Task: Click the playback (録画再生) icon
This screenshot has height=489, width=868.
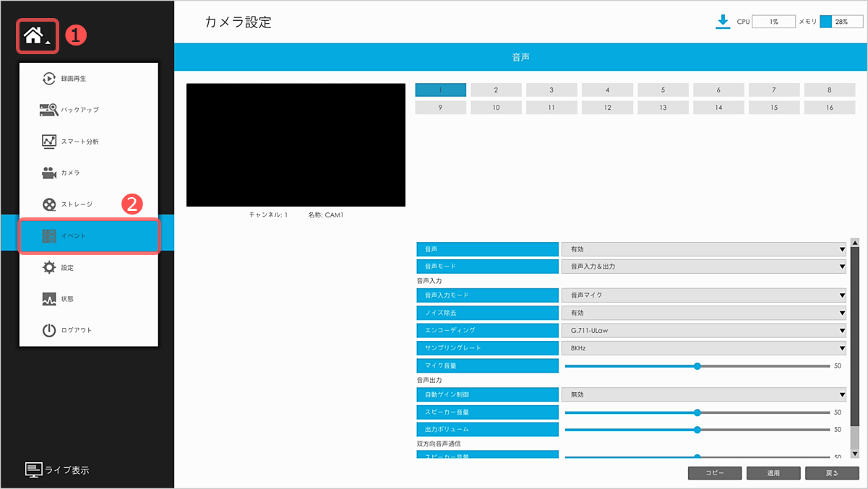Action: coord(48,79)
